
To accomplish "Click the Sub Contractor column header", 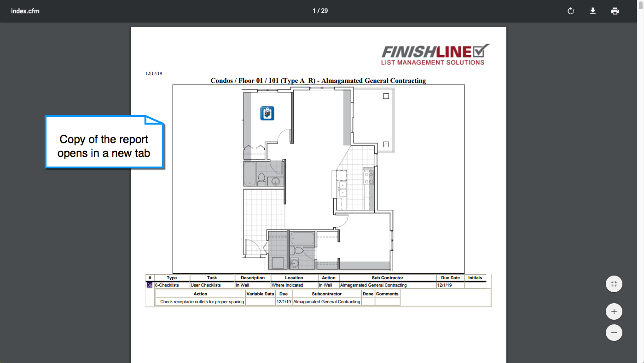I will click(388, 278).
